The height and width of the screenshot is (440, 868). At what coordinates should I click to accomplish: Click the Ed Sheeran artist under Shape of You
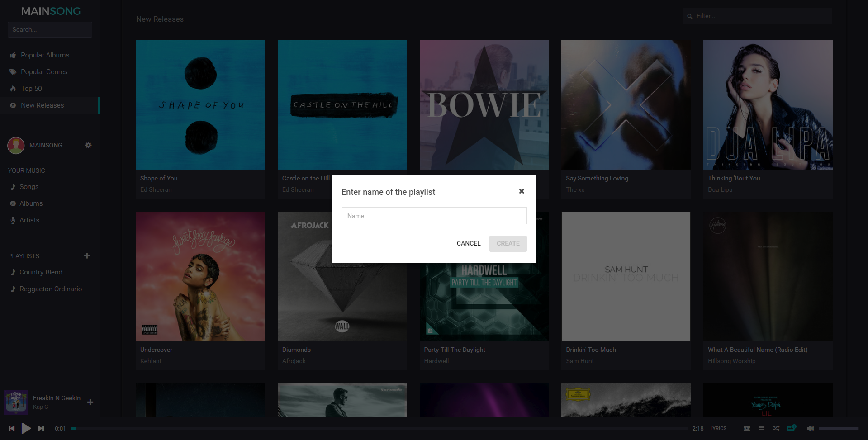[156, 189]
